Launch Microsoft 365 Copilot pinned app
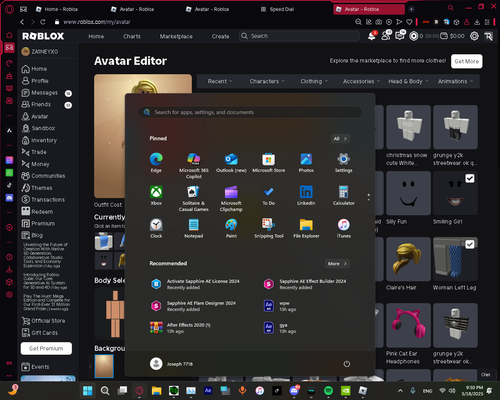 (x=194, y=166)
